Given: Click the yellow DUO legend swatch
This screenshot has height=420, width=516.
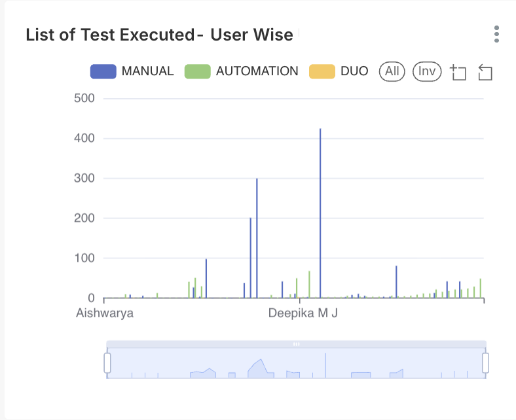Looking at the screenshot, I should click(x=322, y=71).
